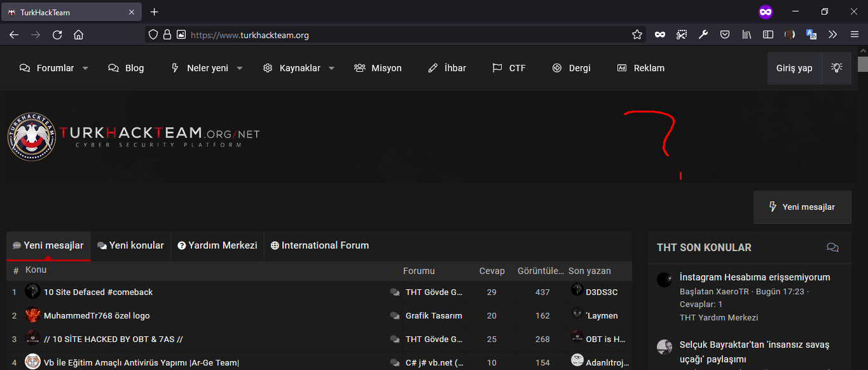Open the THT SON KONULAR heading

[x=704, y=247]
